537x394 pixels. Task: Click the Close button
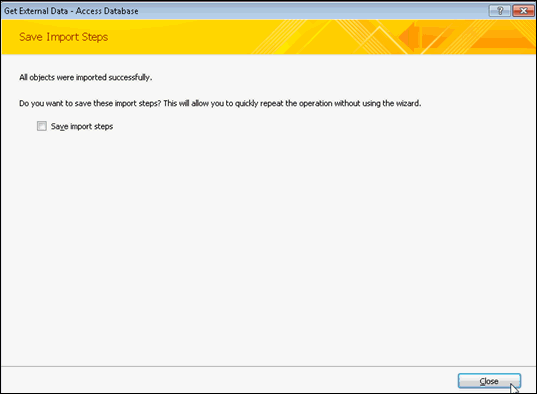489,381
